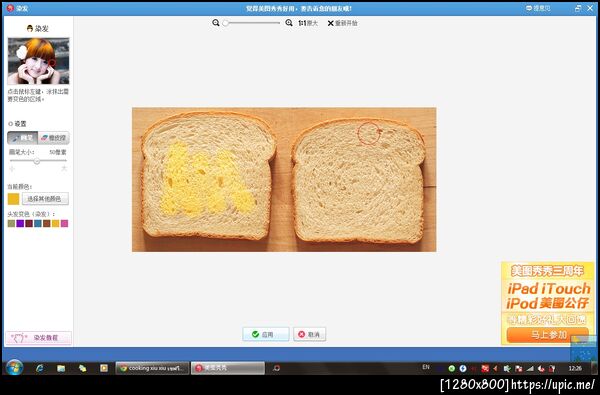Pick the golden yellow hair color swatch

pyautogui.click(x=55, y=224)
